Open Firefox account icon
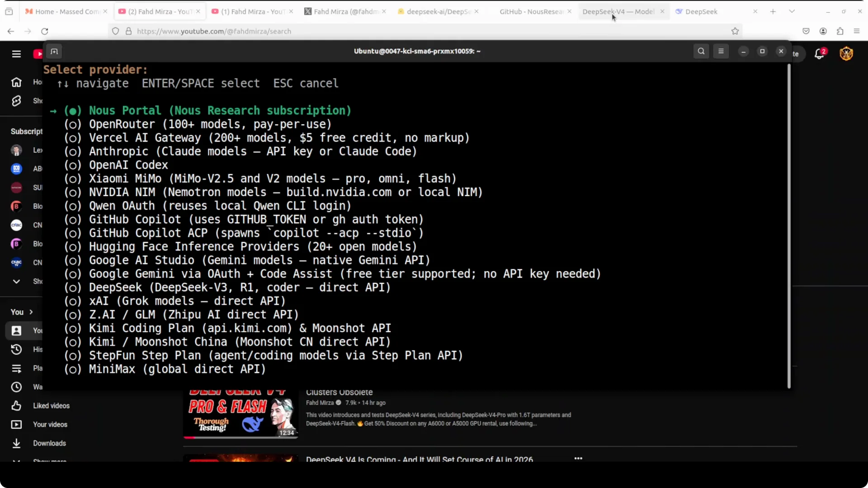The height and width of the screenshot is (488, 868). 823,31
